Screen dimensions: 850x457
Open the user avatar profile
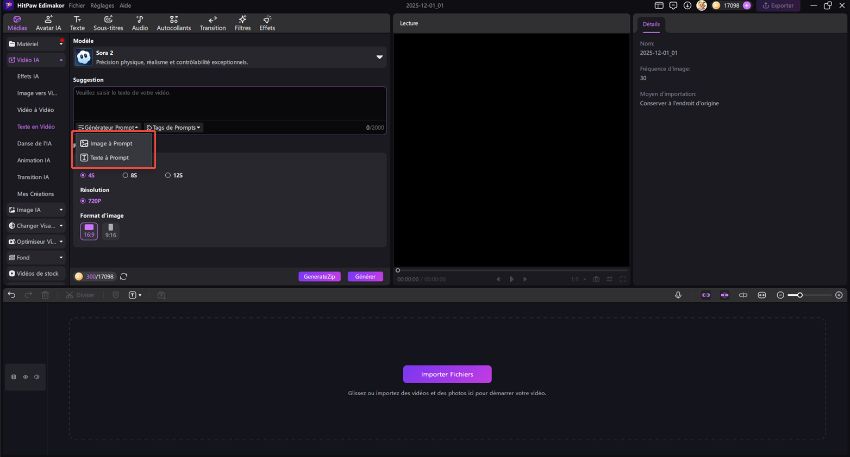(x=701, y=5)
